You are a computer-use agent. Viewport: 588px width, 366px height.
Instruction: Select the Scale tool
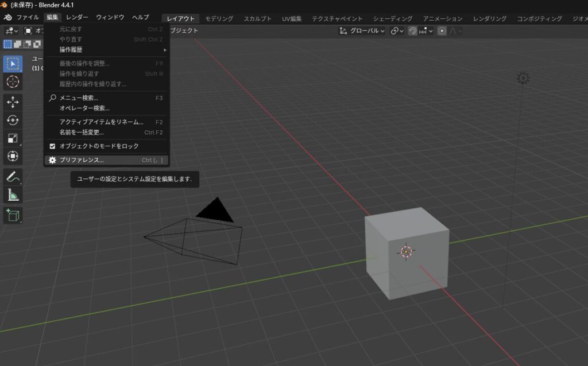(x=13, y=138)
